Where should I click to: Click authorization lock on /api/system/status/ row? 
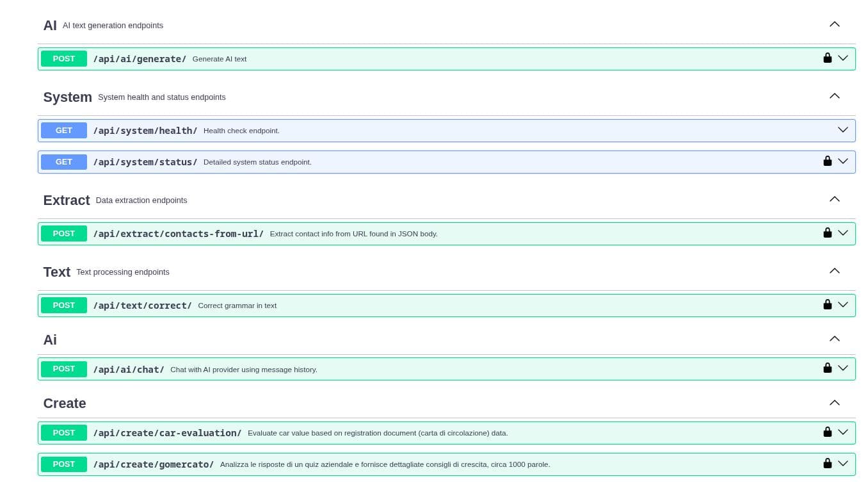tap(827, 161)
